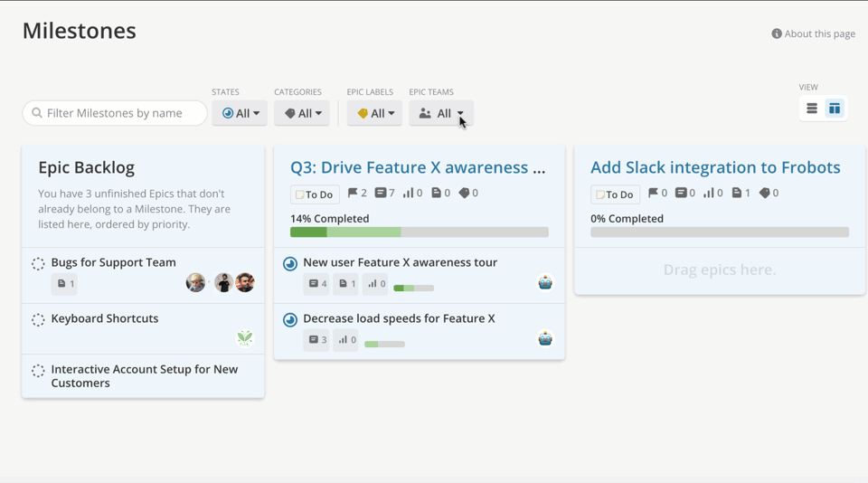This screenshot has height=483, width=868.
Task: Open the Add Slack integration to Frobots milestone
Action: coord(715,167)
